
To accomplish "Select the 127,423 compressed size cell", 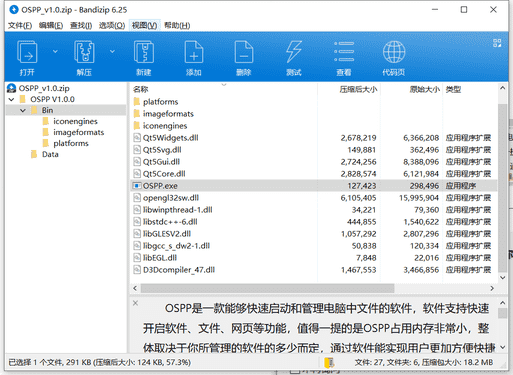I will (362, 186).
